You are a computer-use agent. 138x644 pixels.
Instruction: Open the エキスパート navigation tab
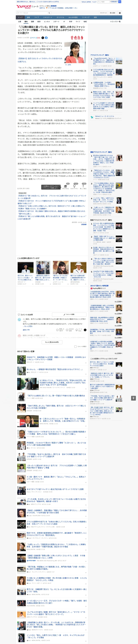point(48,17)
